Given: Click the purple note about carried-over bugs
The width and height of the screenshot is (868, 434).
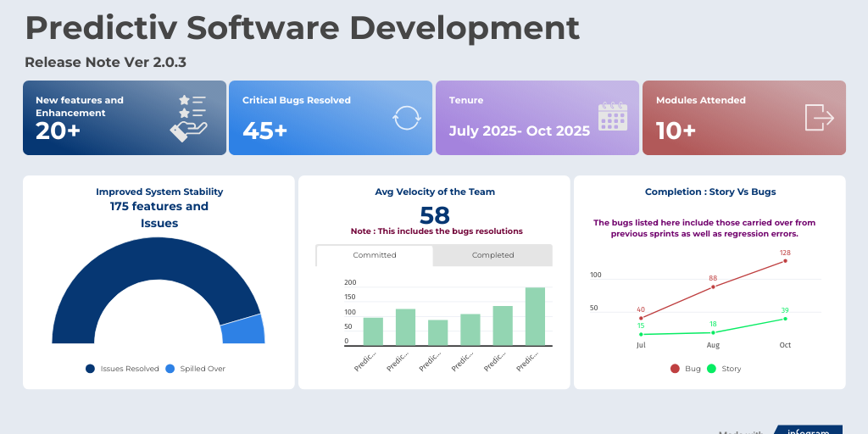Looking at the screenshot, I should click(704, 228).
